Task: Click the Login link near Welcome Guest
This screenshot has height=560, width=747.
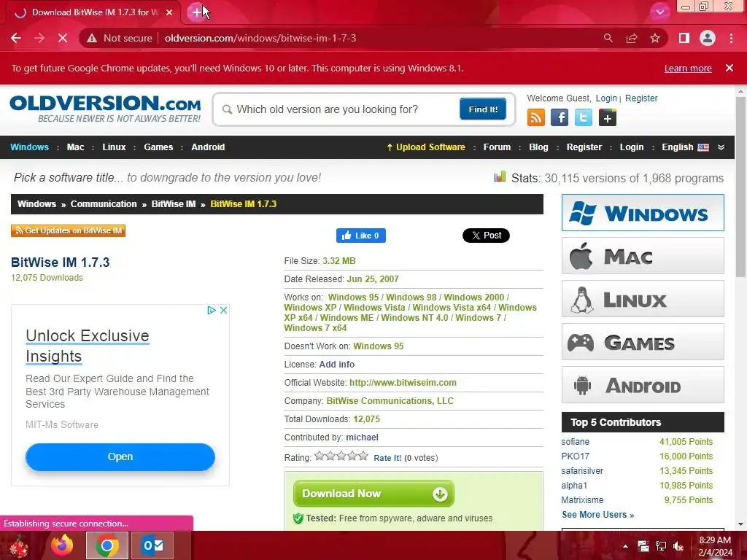Action: tap(606, 98)
